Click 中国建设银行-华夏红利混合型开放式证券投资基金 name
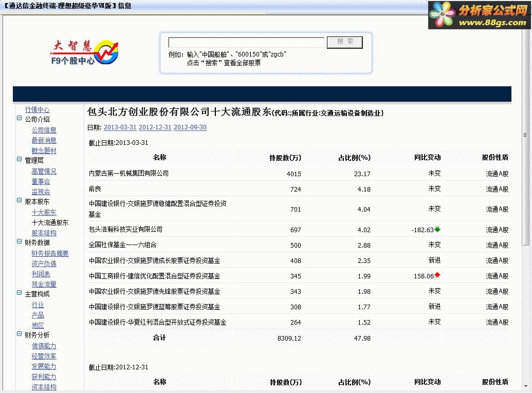532x393 pixels. point(157,322)
